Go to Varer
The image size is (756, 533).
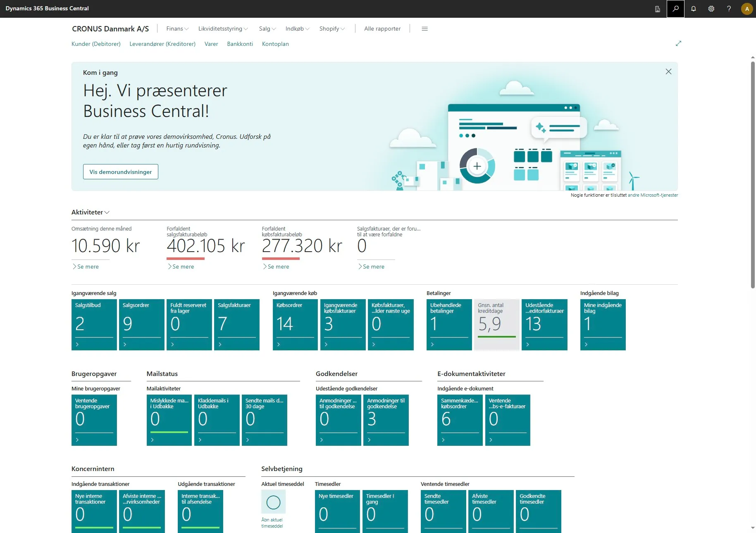coord(211,44)
